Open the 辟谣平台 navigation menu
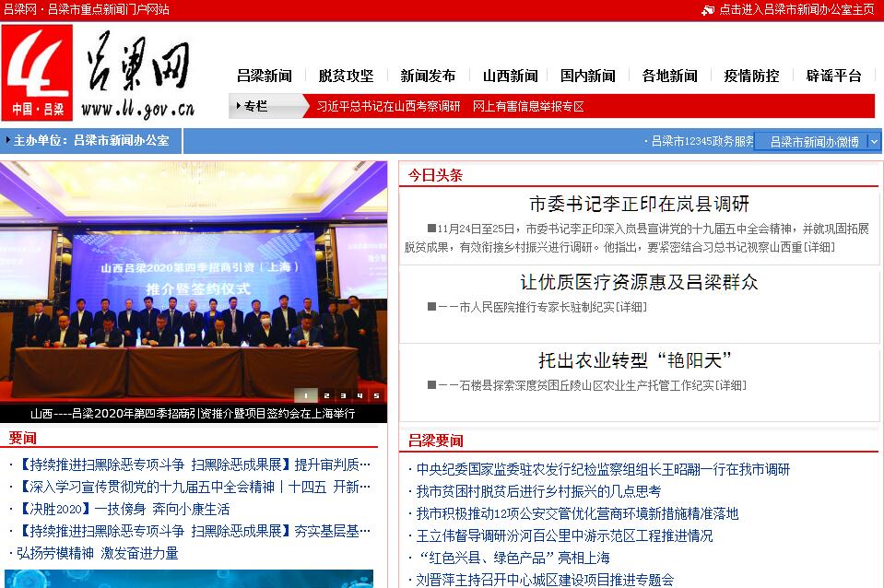 tap(834, 76)
